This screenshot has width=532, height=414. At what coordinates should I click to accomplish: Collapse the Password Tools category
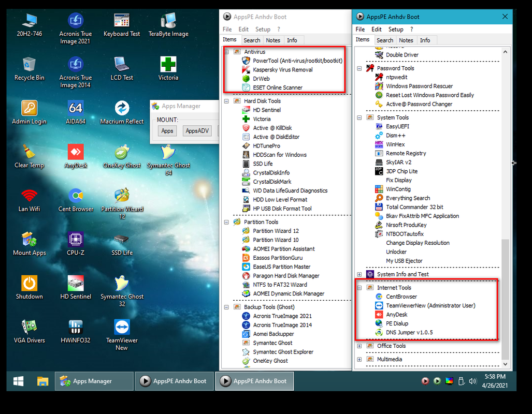tap(360, 68)
